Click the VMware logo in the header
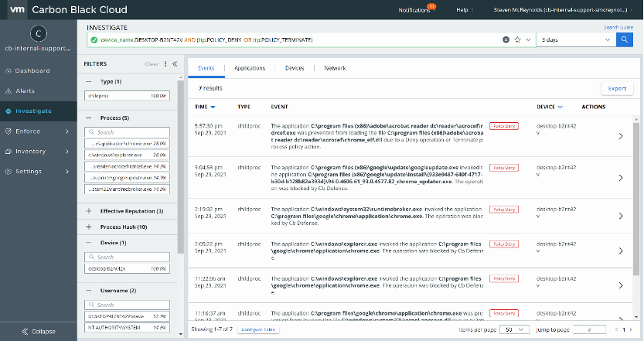This screenshot has width=644, height=341. tap(17, 9)
